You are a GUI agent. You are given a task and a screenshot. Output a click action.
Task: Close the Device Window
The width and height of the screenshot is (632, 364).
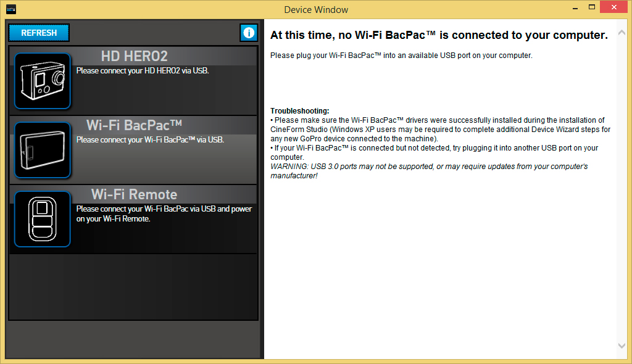[x=614, y=7]
